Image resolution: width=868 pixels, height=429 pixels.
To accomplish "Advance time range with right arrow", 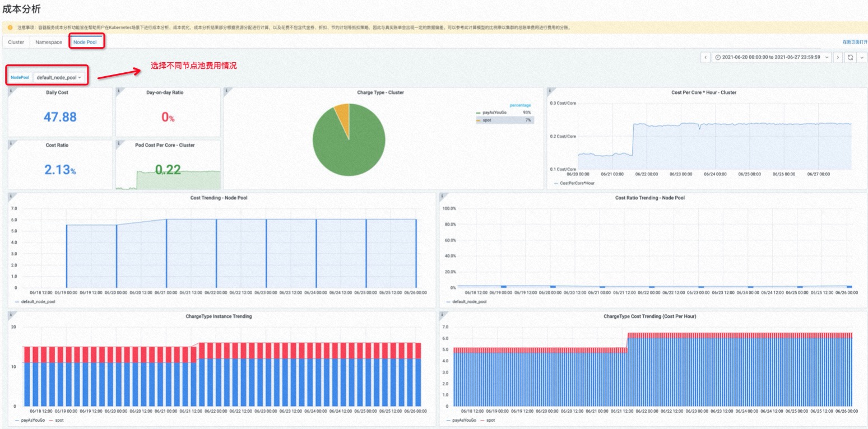I will point(838,57).
